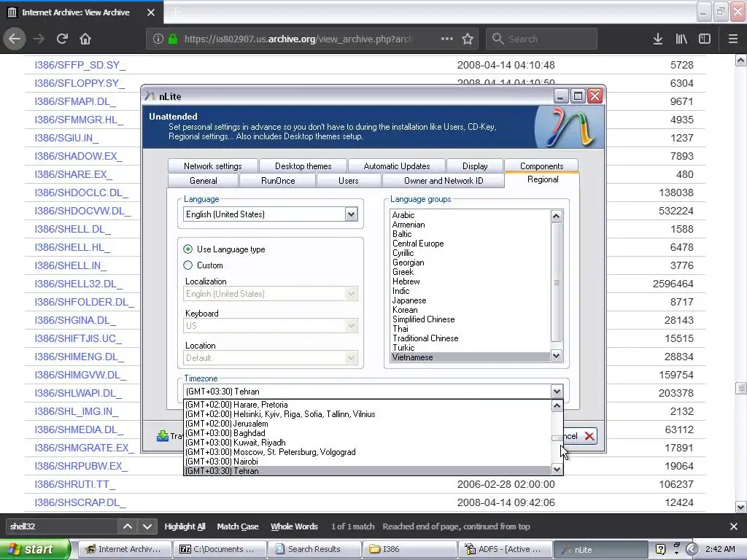Switch to the Display tab
Screen dimensions: 747x560
[475, 166]
